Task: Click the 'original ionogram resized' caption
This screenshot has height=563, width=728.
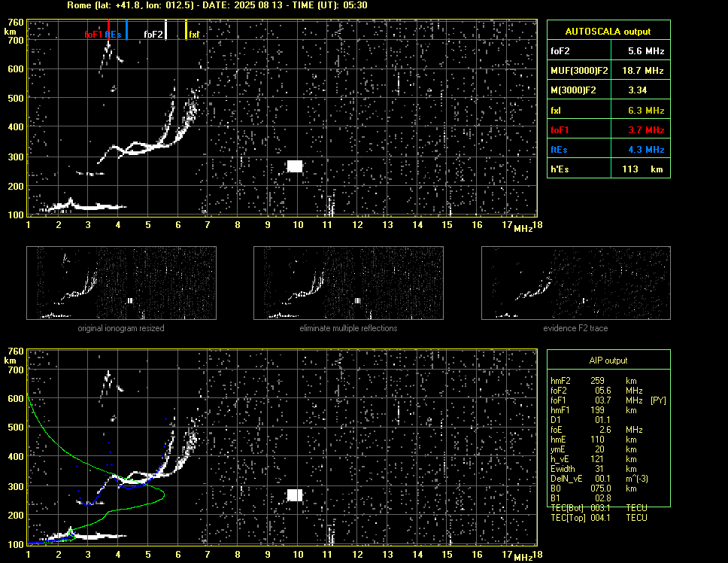Action: tap(121, 328)
